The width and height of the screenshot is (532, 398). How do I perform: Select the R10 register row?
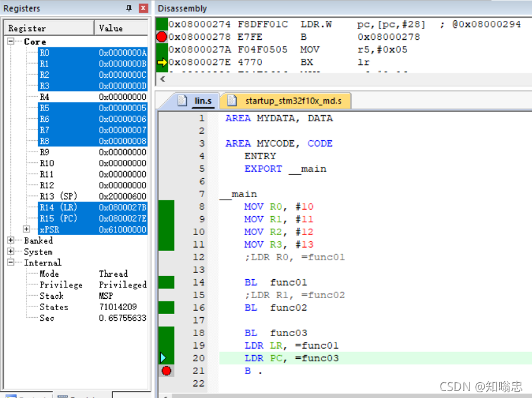click(x=93, y=163)
